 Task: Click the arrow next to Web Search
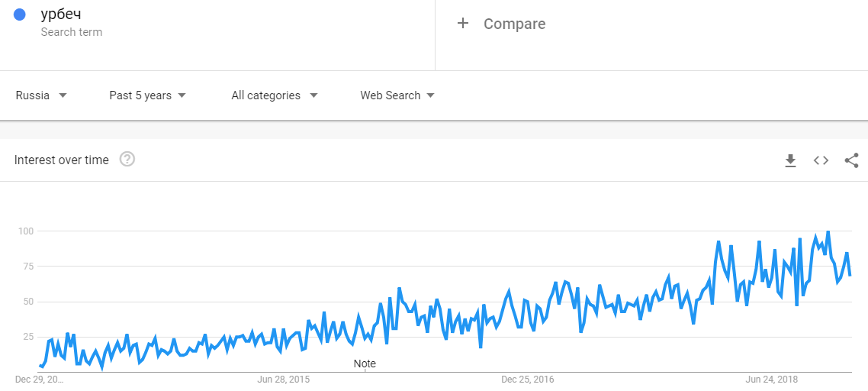pos(430,95)
